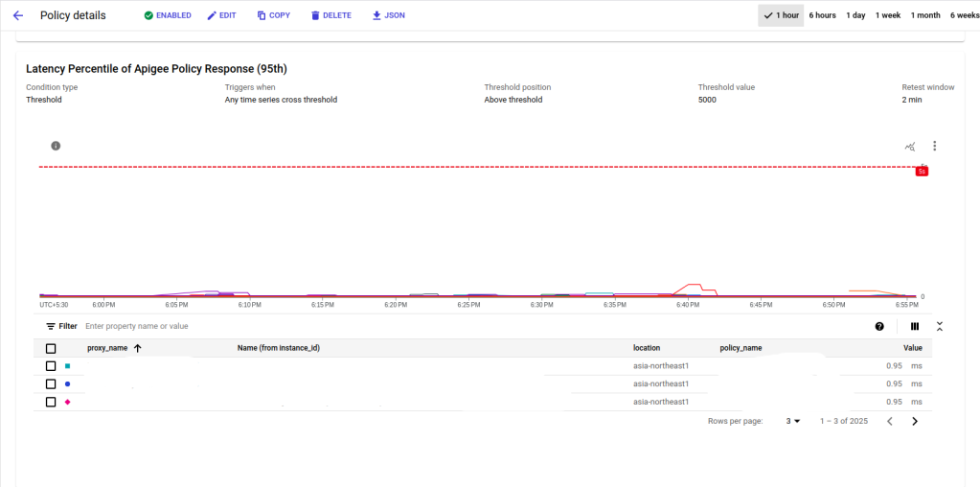Check the row with the pink diamond marker
Image resolution: width=980 pixels, height=487 pixels.
(x=51, y=402)
